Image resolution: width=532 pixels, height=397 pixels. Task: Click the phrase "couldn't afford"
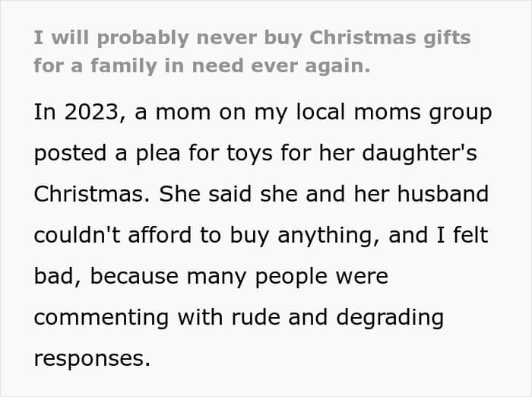(x=112, y=235)
